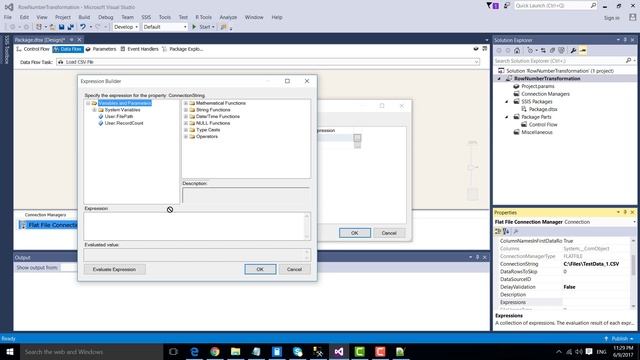This screenshot has height=360, width=640.
Task: Click inside the Expression text box
Action: click(194, 226)
